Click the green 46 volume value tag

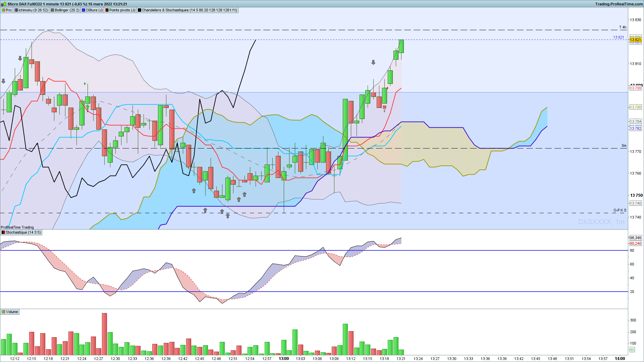click(632, 350)
